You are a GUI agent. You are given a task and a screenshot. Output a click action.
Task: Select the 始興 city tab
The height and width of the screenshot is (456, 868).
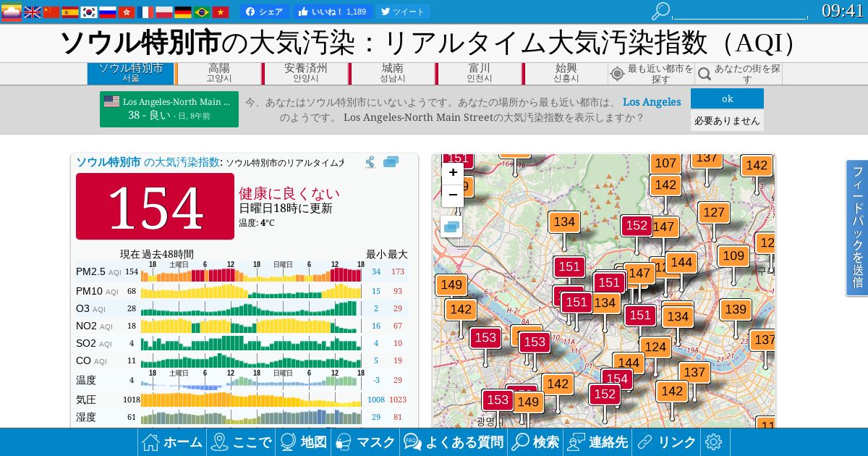(566, 73)
